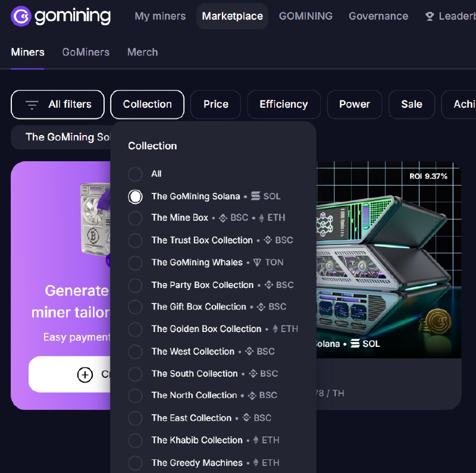This screenshot has height=473, width=476.
Task: Open the Price filter dropdown
Action: pos(215,105)
